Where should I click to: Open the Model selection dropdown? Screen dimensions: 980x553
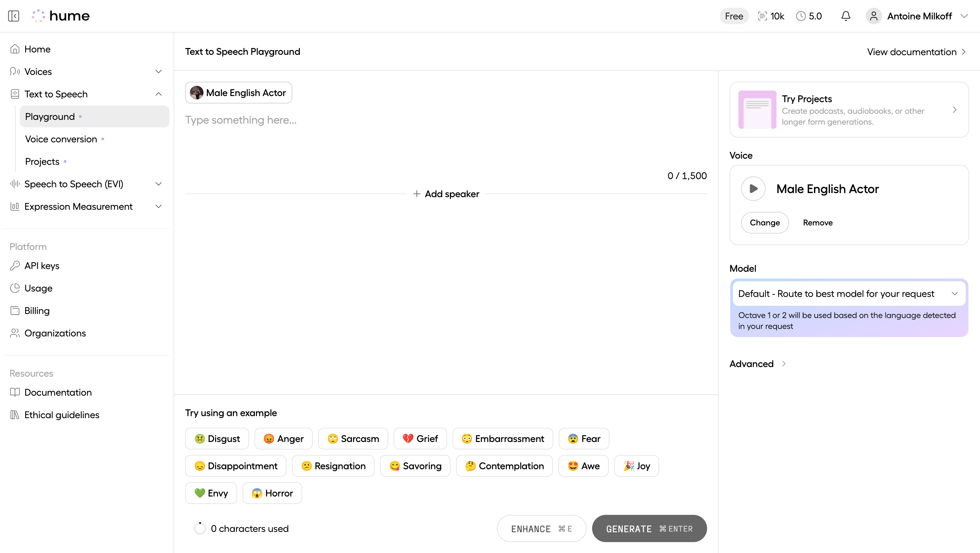coord(848,294)
